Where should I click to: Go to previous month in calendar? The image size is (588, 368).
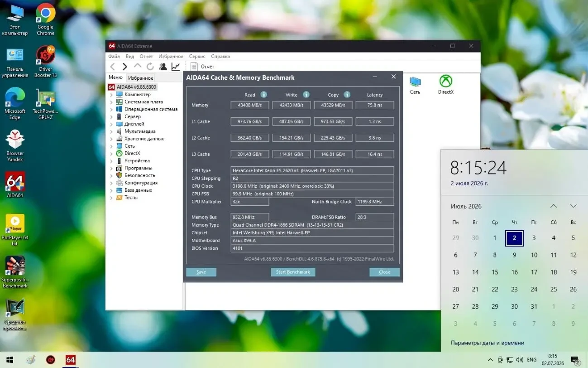click(554, 206)
